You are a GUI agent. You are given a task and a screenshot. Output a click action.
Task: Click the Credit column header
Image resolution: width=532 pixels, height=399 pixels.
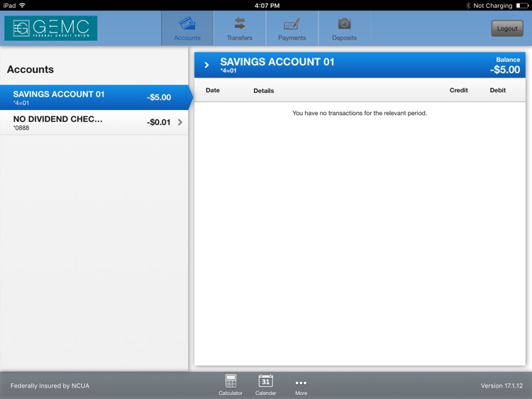[459, 90]
